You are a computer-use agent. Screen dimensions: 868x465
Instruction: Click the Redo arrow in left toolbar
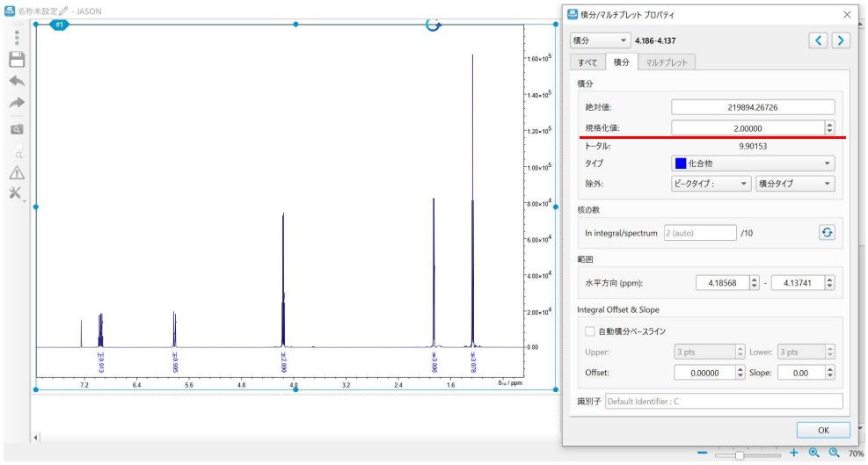[x=16, y=103]
